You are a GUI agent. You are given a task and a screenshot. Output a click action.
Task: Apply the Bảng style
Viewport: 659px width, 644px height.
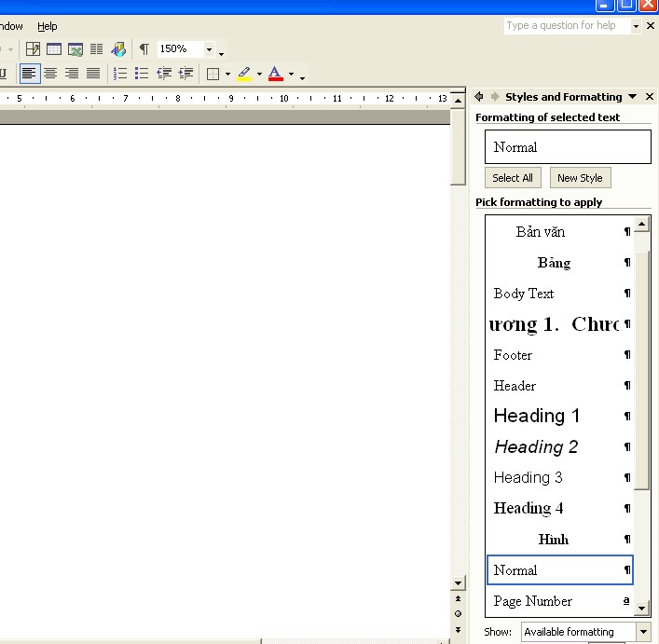(x=560, y=263)
